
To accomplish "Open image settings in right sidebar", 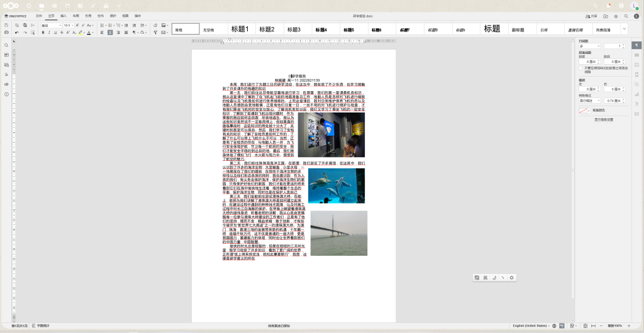I will pos(636,65).
